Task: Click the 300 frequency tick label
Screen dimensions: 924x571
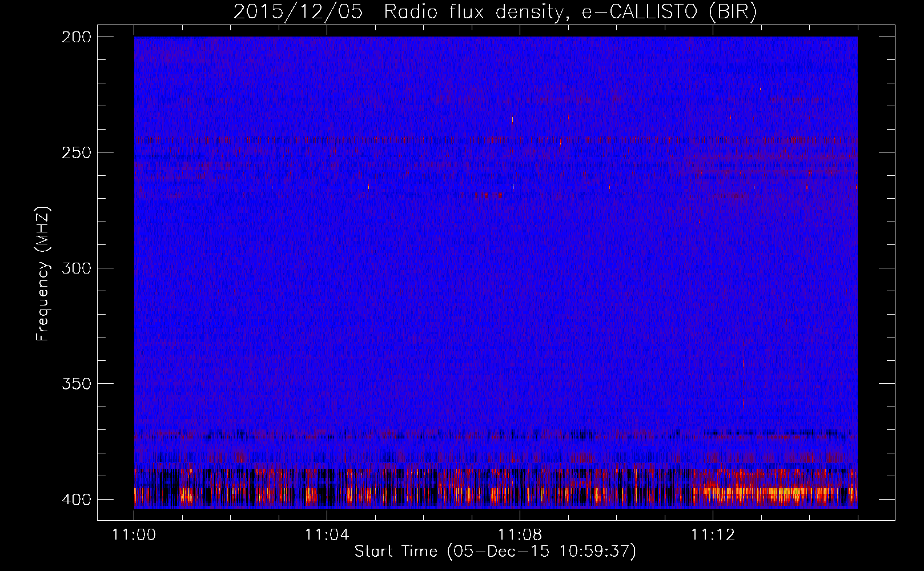Action: [76, 268]
